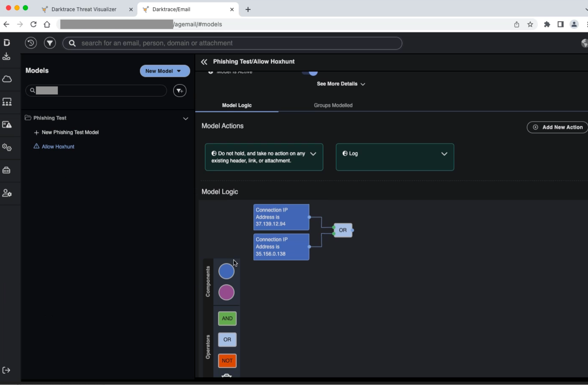The height and width of the screenshot is (385, 588).
Task: Select the Darktrace/Email browser tab
Action: (x=189, y=9)
